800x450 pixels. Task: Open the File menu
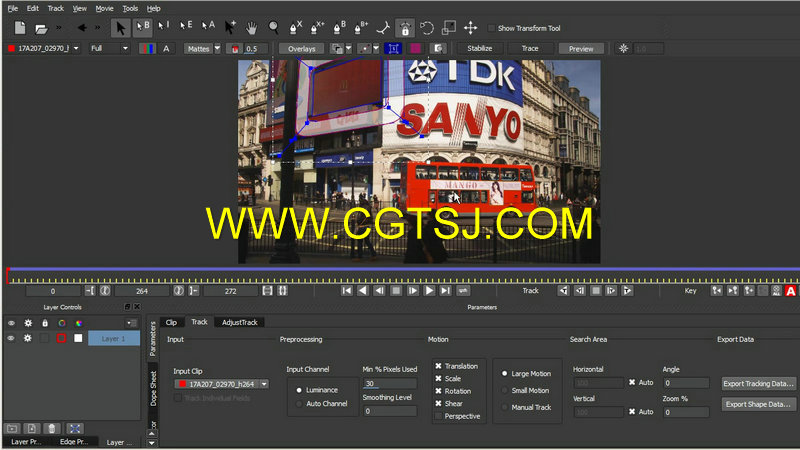click(x=13, y=8)
